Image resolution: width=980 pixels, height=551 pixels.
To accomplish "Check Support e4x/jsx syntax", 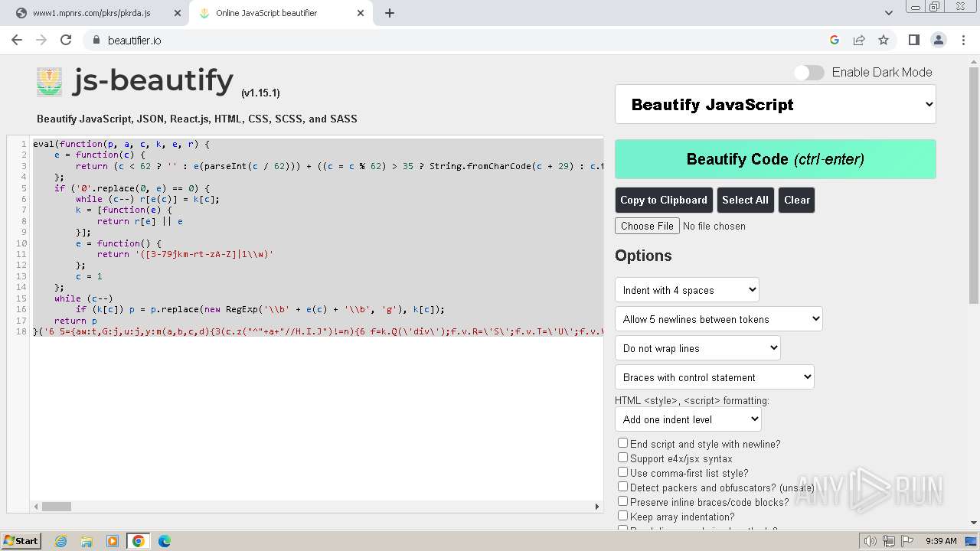I will pos(623,458).
